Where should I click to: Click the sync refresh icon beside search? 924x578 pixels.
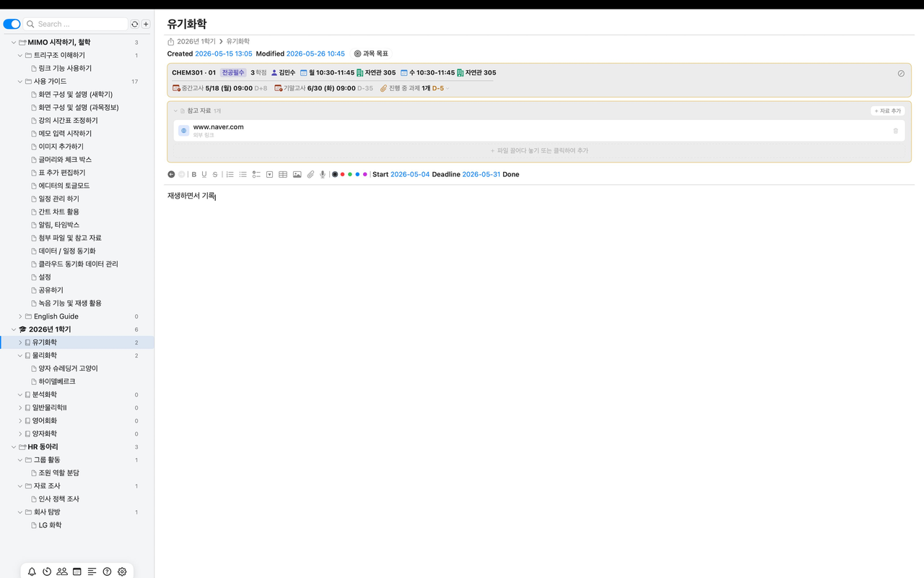[134, 24]
